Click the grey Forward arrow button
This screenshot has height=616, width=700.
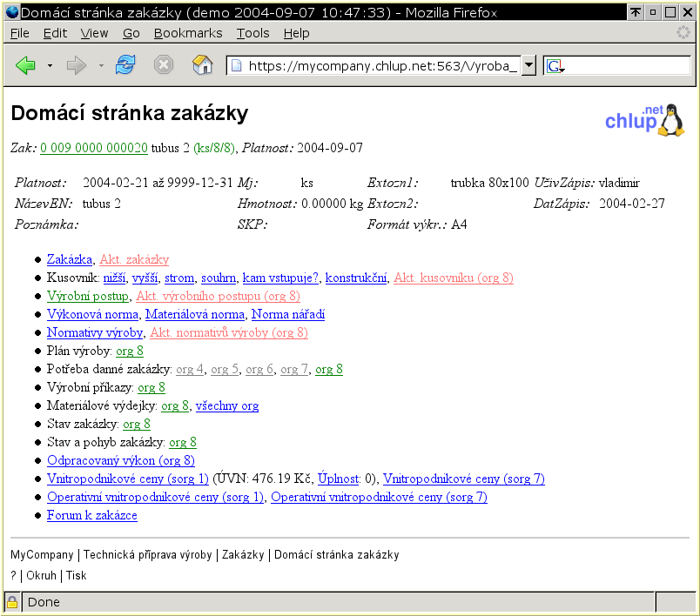[x=77, y=65]
